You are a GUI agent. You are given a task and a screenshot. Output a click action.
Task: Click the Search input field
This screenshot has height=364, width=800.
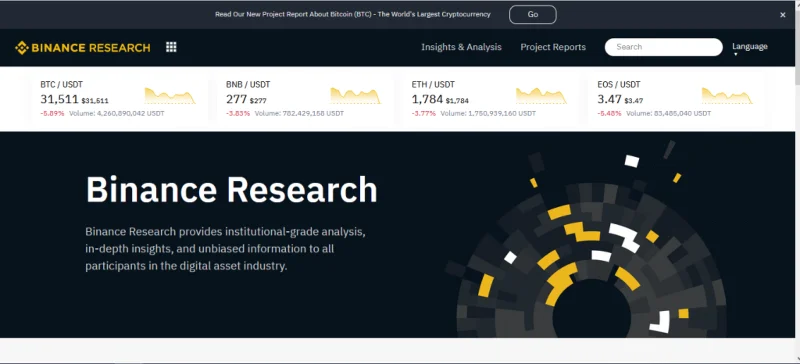click(663, 47)
